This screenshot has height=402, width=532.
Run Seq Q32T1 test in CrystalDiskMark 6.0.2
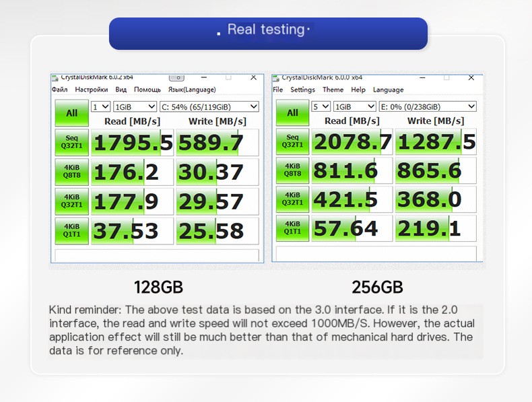(71, 142)
